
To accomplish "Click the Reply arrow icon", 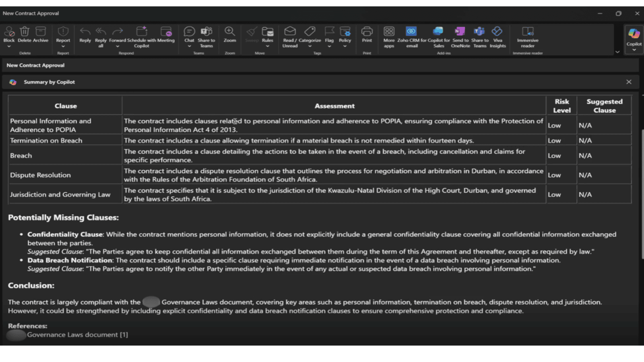I will point(85,32).
